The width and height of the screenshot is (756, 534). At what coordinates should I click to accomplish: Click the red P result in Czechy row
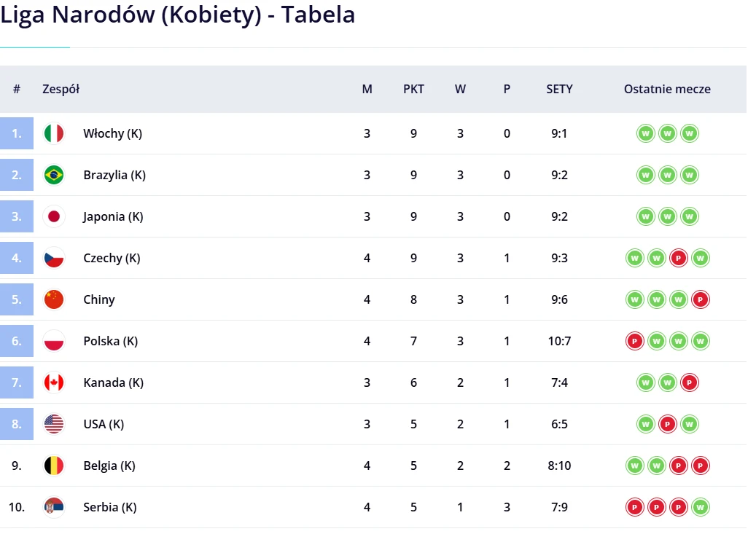point(679,259)
